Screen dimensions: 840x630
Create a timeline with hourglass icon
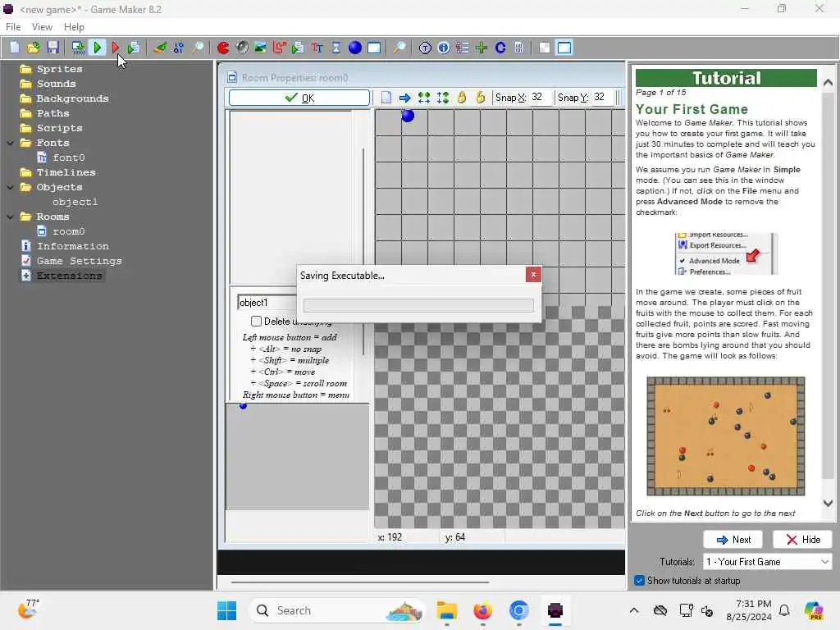point(336,48)
